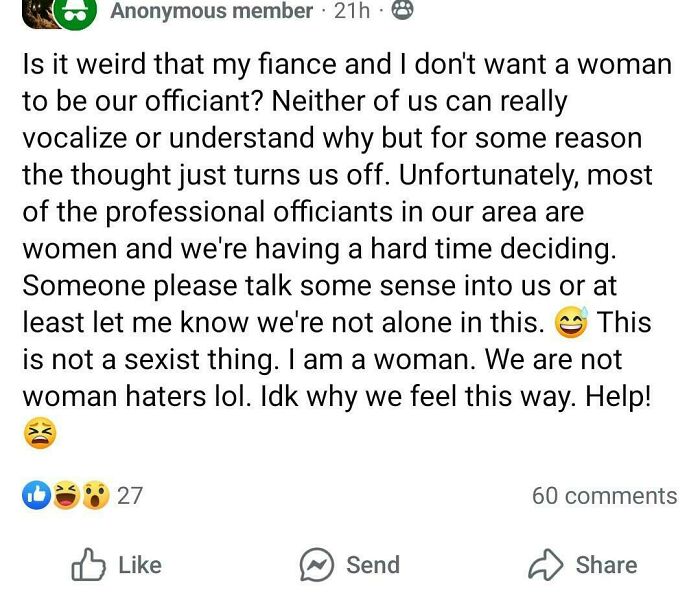Viewport: 700px width, 601px height.
Task: Open the list of 27 reactions
Action: click(x=129, y=495)
